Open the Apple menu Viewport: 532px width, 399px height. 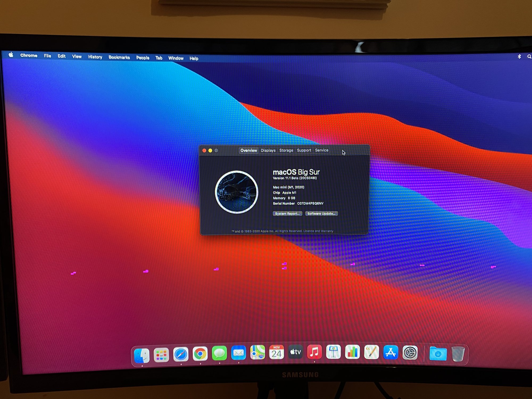(11, 55)
